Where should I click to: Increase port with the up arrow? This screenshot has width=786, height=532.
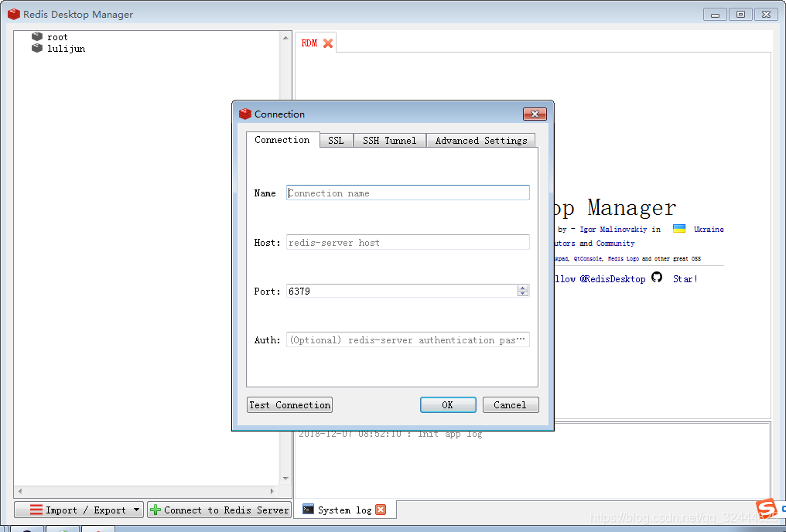pyautogui.click(x=523, y=288)
